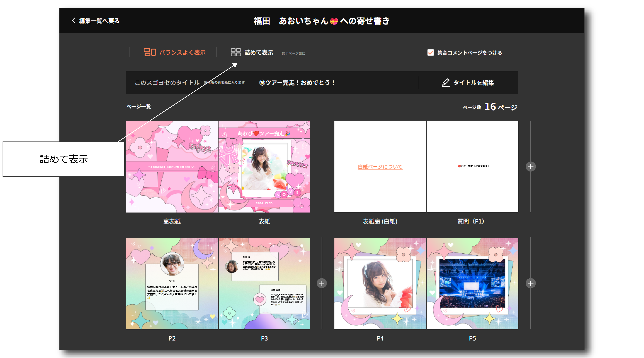Click the plus icon beside the question P1 page

click(x=531, y=167)
